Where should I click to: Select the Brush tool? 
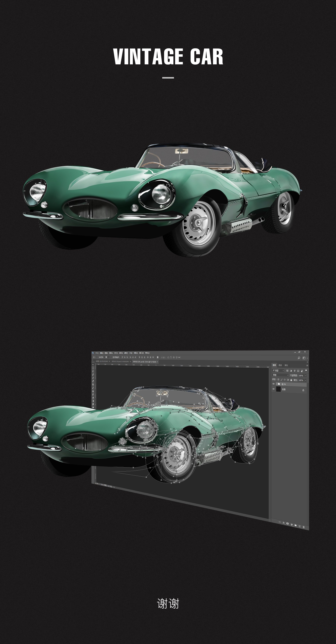(x=93, y=388)
